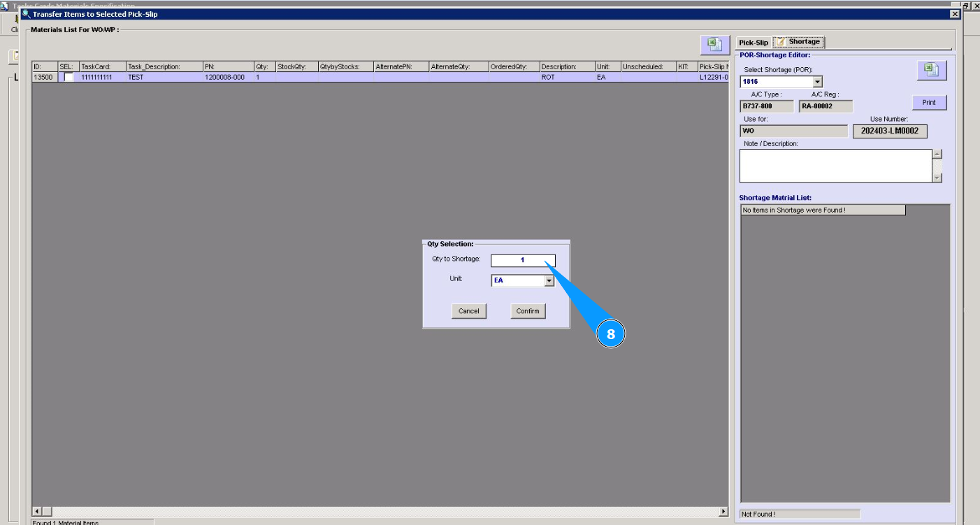Click the Unscheduled column header

pos(648,67)
